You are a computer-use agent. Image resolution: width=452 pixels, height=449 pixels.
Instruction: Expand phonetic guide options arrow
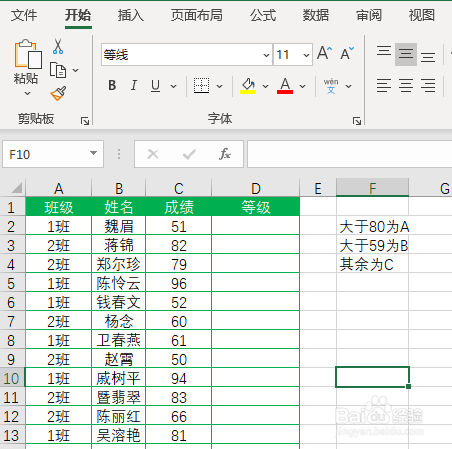pyautogui.click(x=348, y=86)
